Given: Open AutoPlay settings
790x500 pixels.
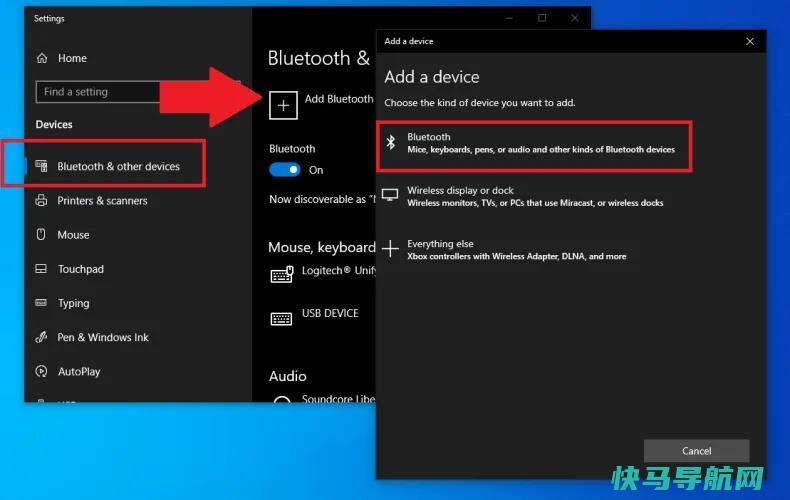Looking at the screenshot, I should point(79,372).
